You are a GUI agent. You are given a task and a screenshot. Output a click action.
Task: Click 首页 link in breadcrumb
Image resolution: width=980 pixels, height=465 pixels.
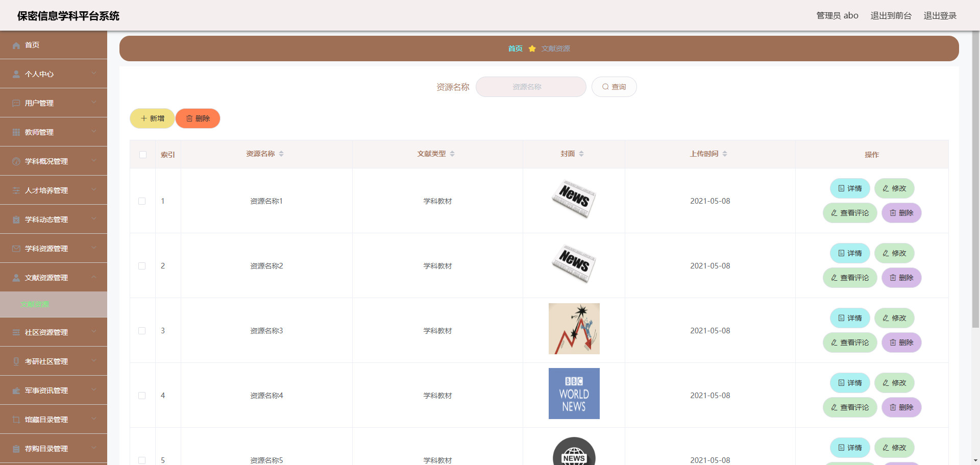click(515, 48)
